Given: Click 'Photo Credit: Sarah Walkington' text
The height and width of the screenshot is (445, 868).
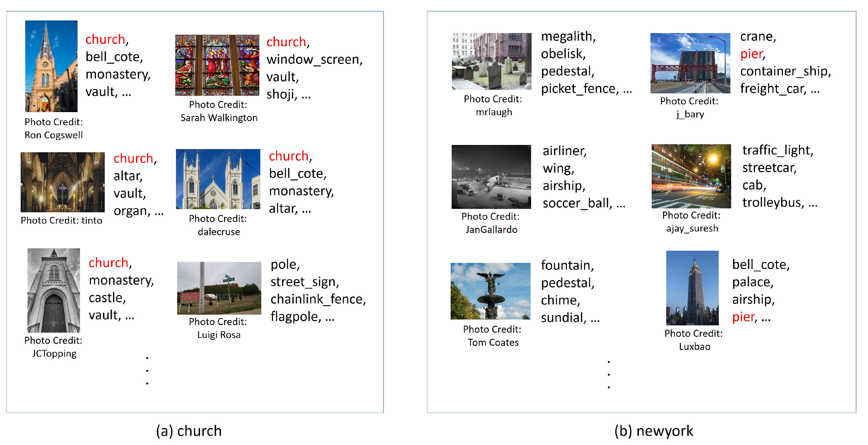Looking at the screenshot, I should [x=218, y=111].
